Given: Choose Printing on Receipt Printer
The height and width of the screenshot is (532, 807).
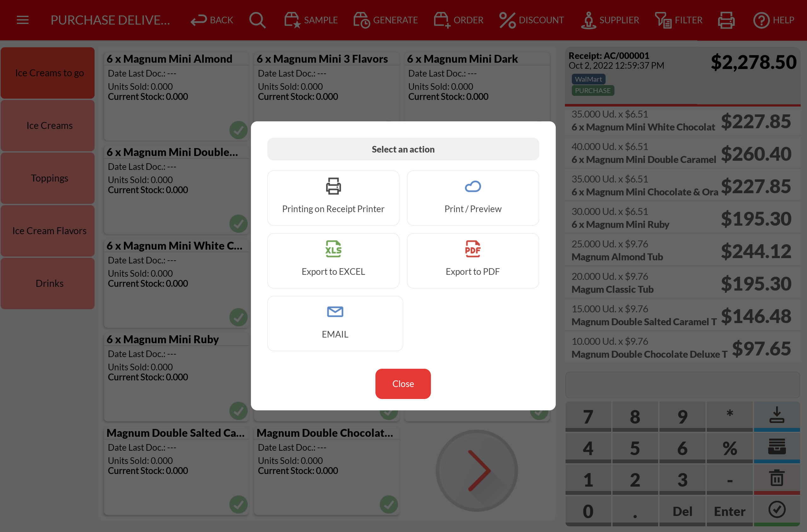Looking at the screenshot, I should tap(333, 198).
